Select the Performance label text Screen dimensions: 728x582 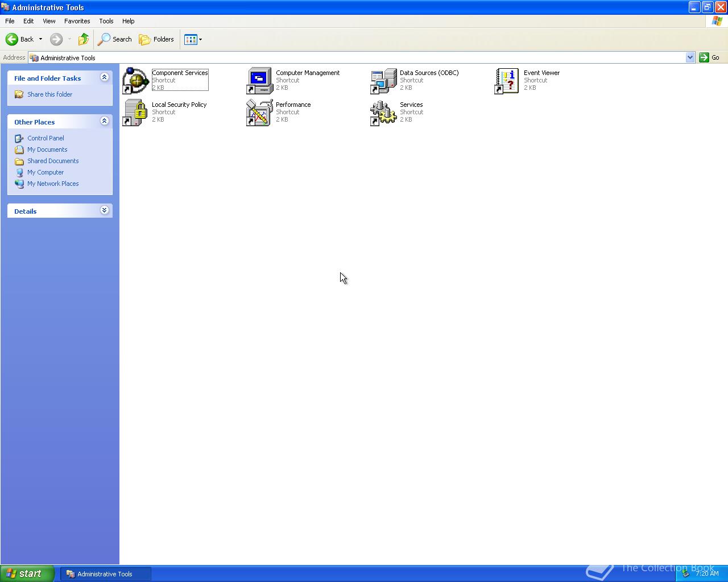(x=293, y=105)
